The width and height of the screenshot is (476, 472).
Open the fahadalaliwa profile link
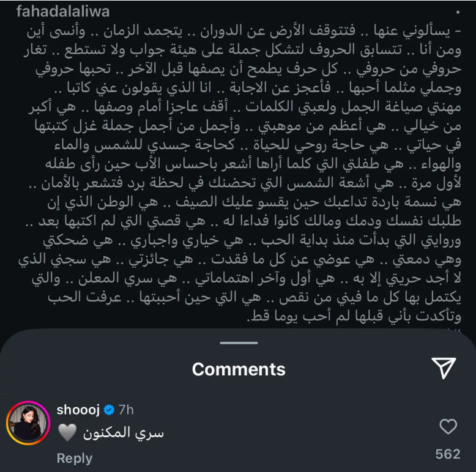tap(63, 11)
